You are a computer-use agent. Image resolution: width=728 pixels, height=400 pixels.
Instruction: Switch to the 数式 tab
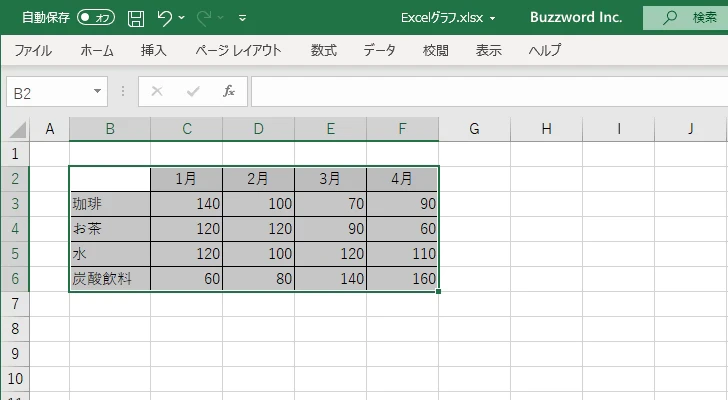(324, 50)
